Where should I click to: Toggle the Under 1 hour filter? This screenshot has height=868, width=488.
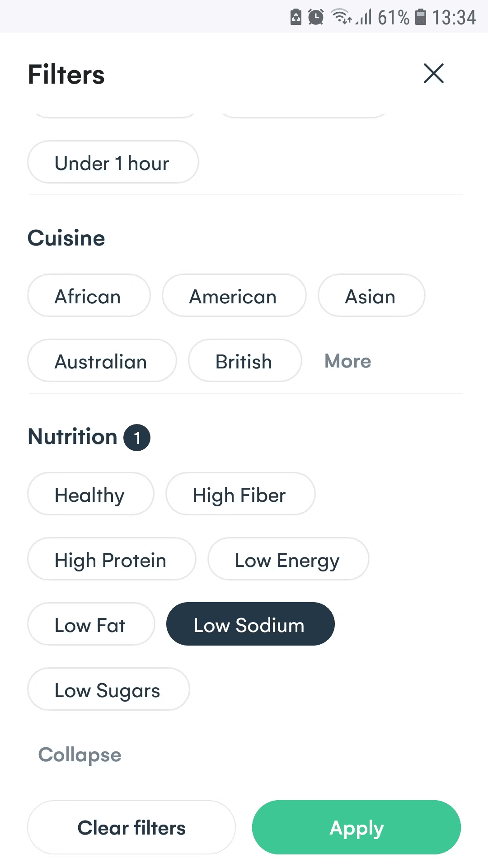pyautogui.click(x=113, y=162)
